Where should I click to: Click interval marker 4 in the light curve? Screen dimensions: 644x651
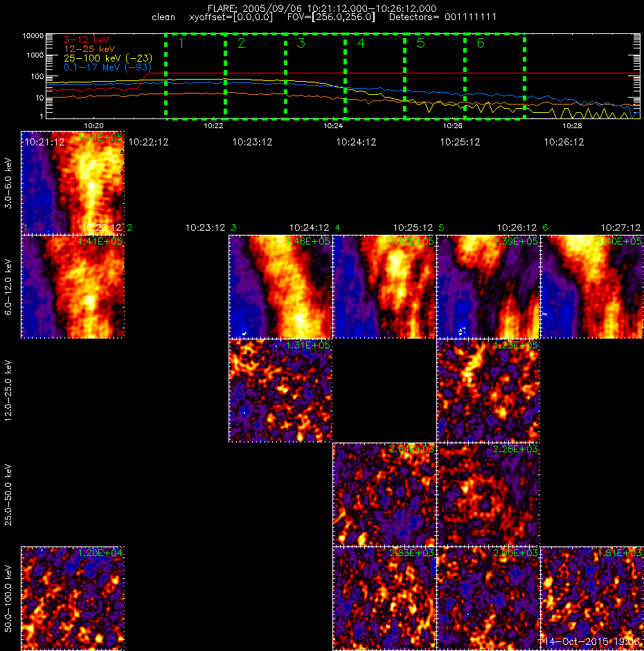(x=361, y=43)
